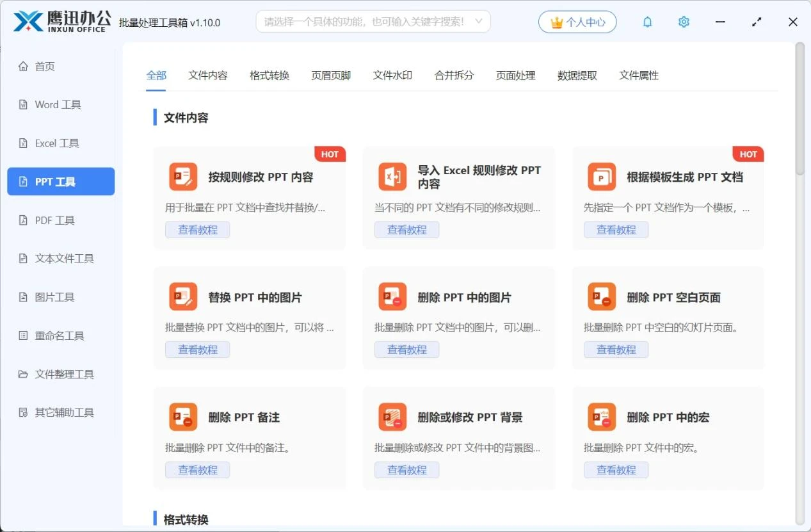Click the 删除 PPT 空白页面 title text

[674, 297]
